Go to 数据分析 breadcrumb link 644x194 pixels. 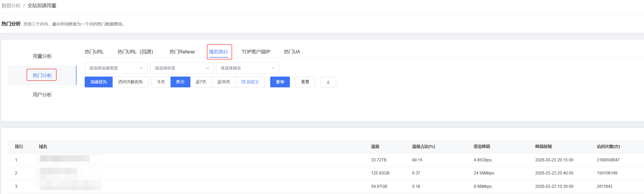pyautogui.click(x=11, y=6)
